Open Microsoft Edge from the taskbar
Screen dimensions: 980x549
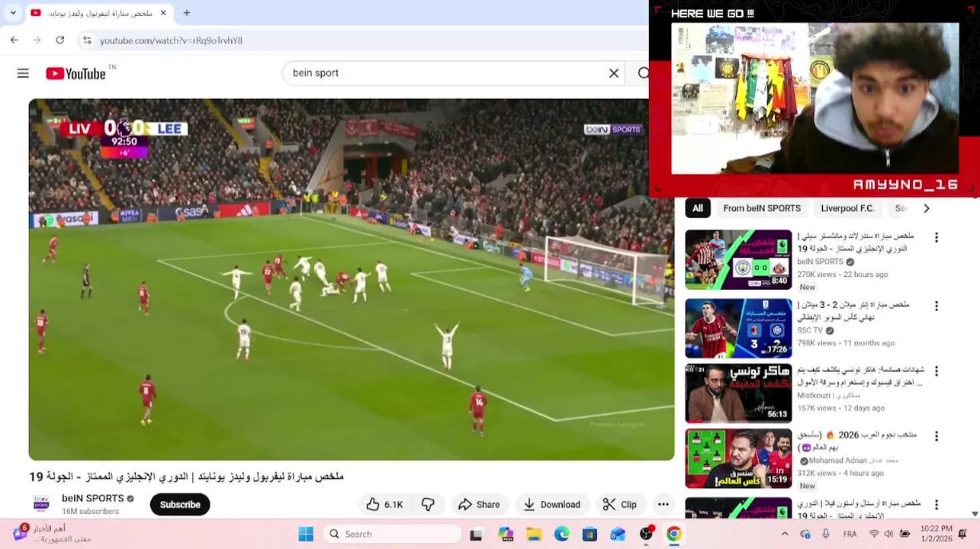click(561, 534)
